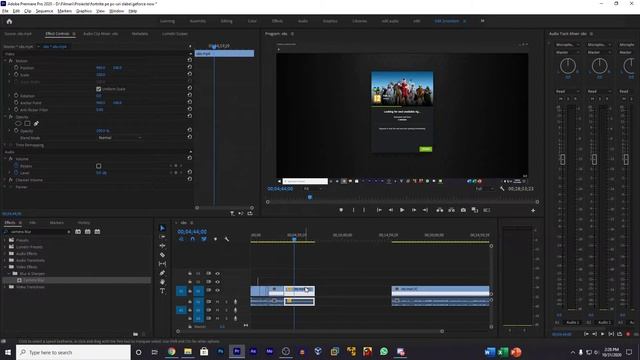
Task: Open the File menu
Action: click(x=5, y=11)
